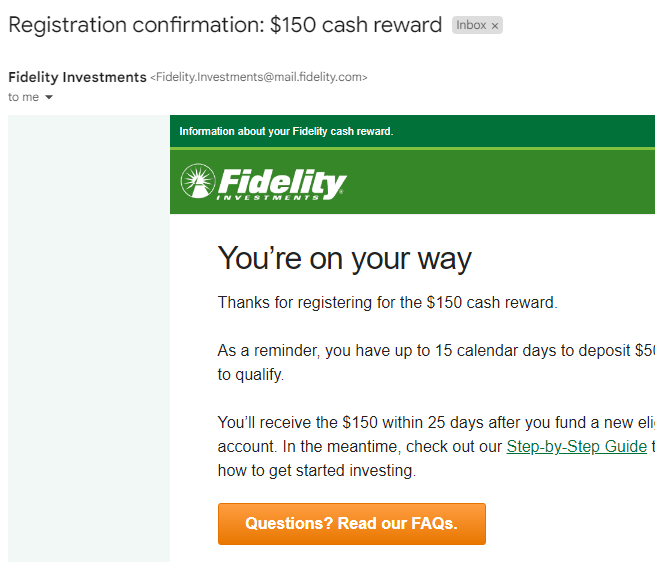
Task: Click the Fidelity Investments sender name
Action: (x=77, y=77)
